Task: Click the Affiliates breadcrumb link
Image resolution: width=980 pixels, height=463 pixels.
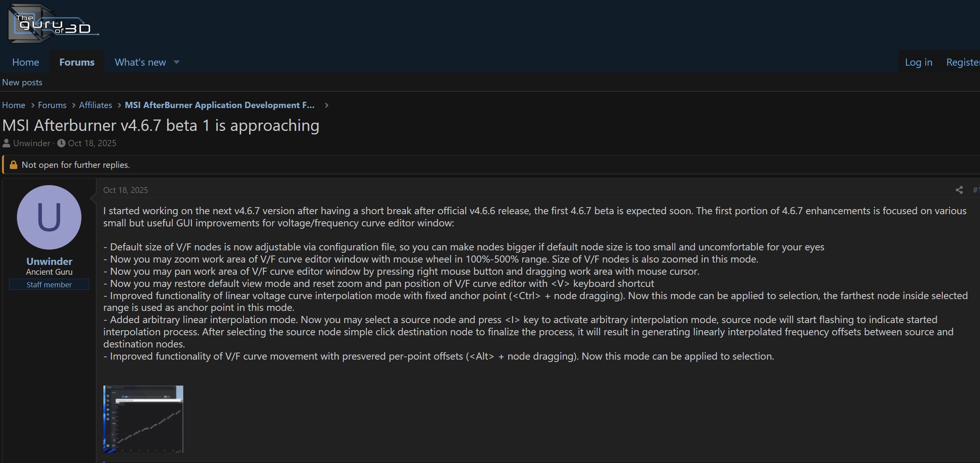Action: point(95,105)
